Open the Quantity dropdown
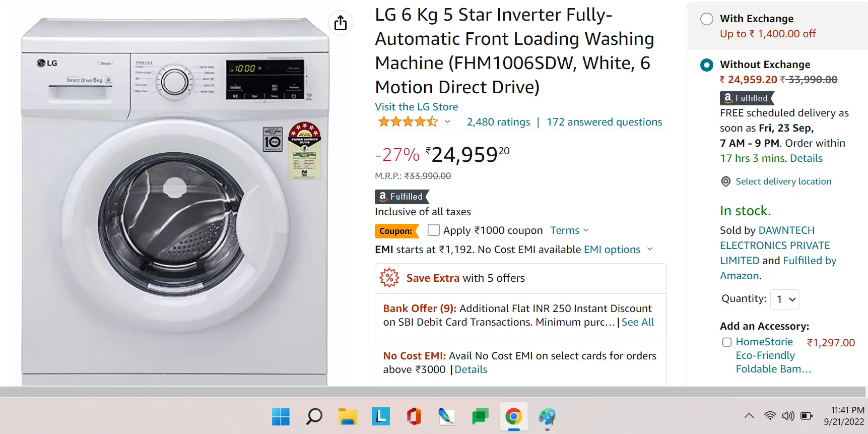 784,299
